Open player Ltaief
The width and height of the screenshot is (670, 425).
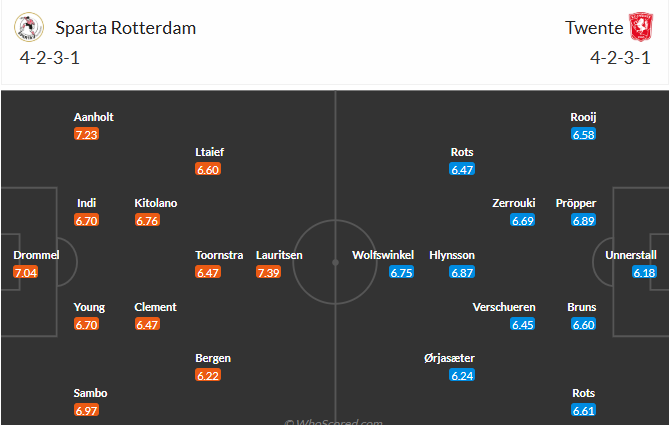click(209, 152)
